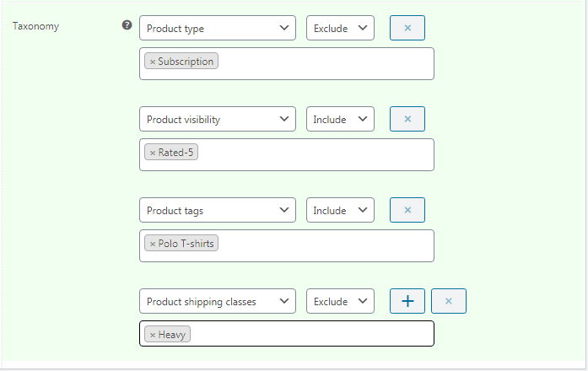Click inside the Heavy shipping class field
Viewport: 588px width, 371px height.
point(312,334)
